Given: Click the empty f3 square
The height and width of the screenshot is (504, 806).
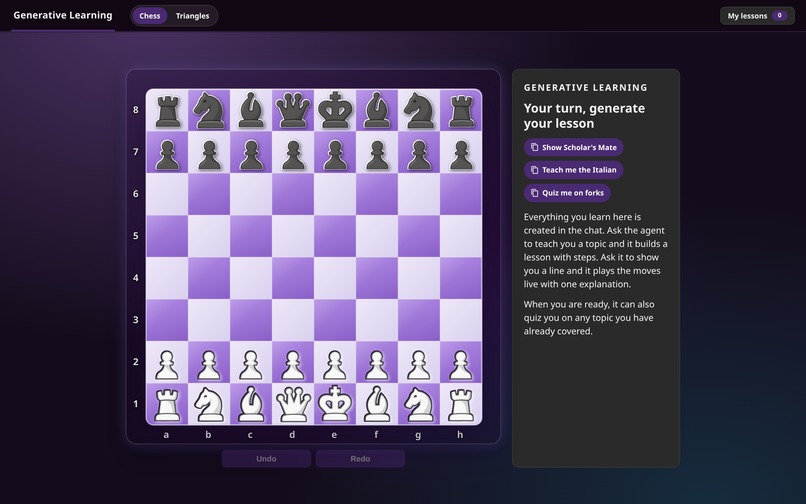Looking at the screenshot, I should click(x=377, y=320).
